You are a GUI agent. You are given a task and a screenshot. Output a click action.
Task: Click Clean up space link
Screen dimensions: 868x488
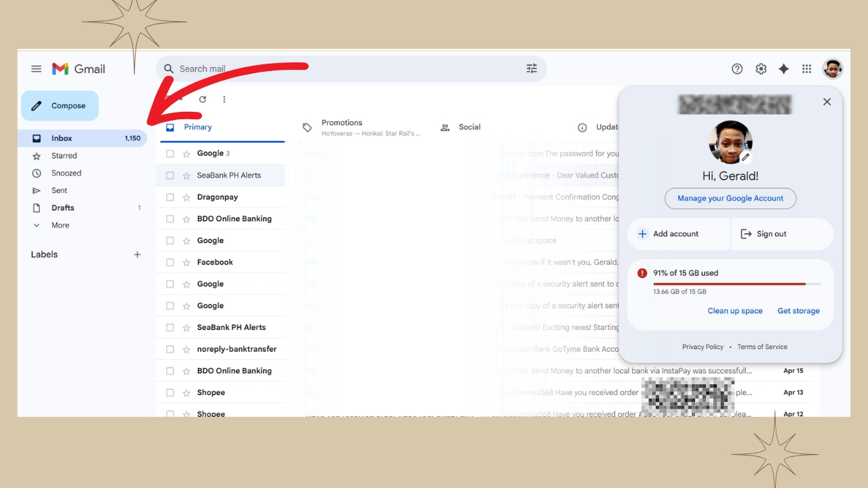point(735,311)
